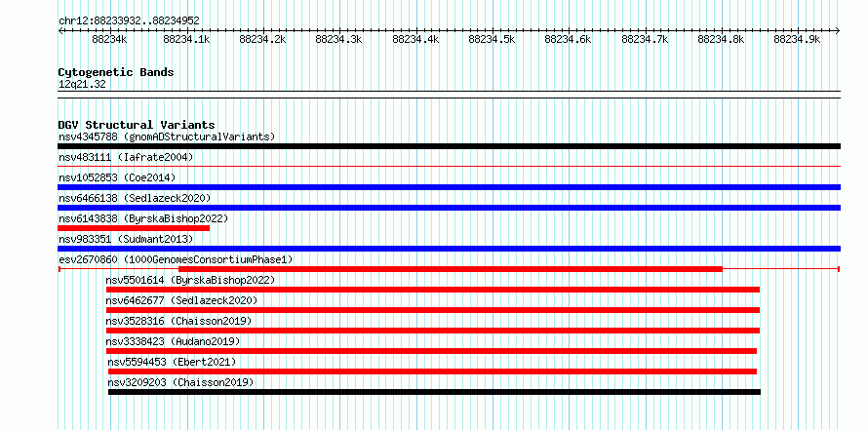The width and height of the screenshot is (868, 430).
Task: Click the red bar under esv2670860
Action: pos(451,269)
